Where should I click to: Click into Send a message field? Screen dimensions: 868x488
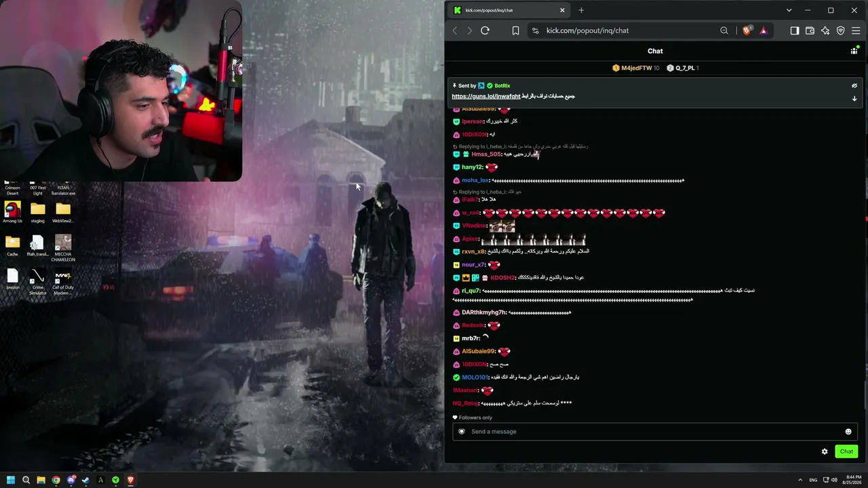click(x=655, y=431)
